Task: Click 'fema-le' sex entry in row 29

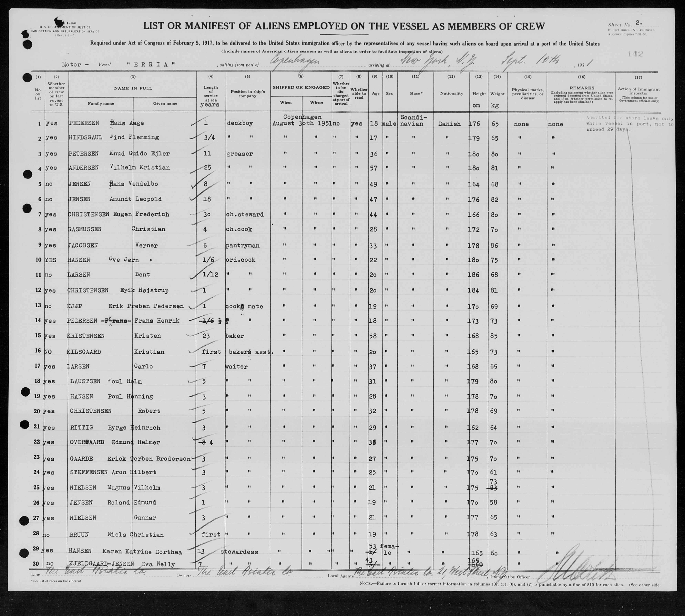Action: tap(389, 549)
